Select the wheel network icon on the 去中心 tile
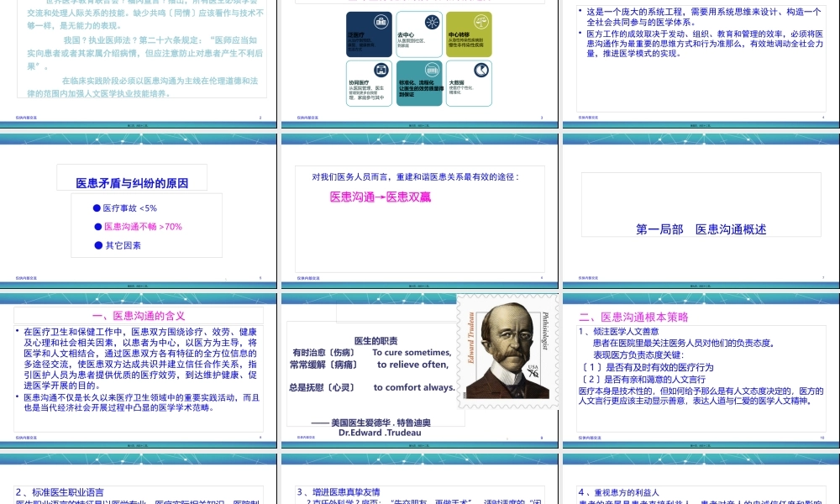The width and height of the screenshot is (840, 504). point(432,22)
